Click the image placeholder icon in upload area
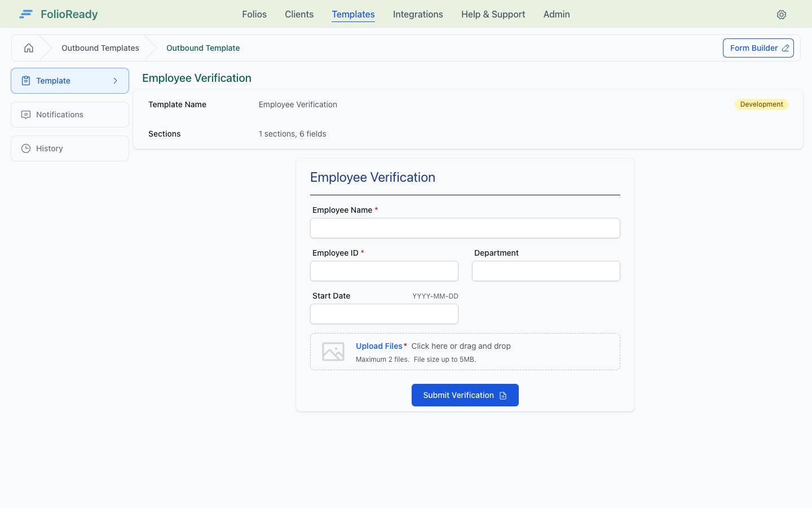 (x=333, y=352)
